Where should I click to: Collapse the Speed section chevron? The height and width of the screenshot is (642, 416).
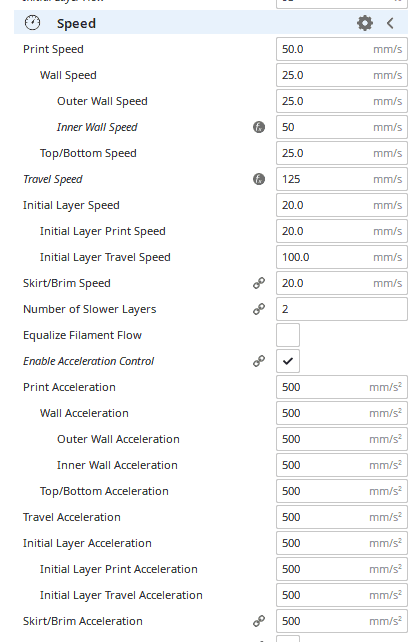pos(390,23)
